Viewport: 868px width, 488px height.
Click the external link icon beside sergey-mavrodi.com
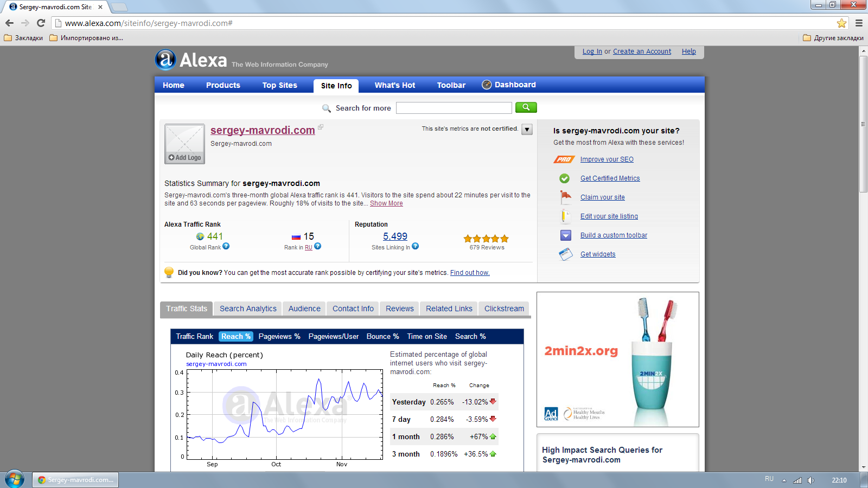(x=321, y=127)
